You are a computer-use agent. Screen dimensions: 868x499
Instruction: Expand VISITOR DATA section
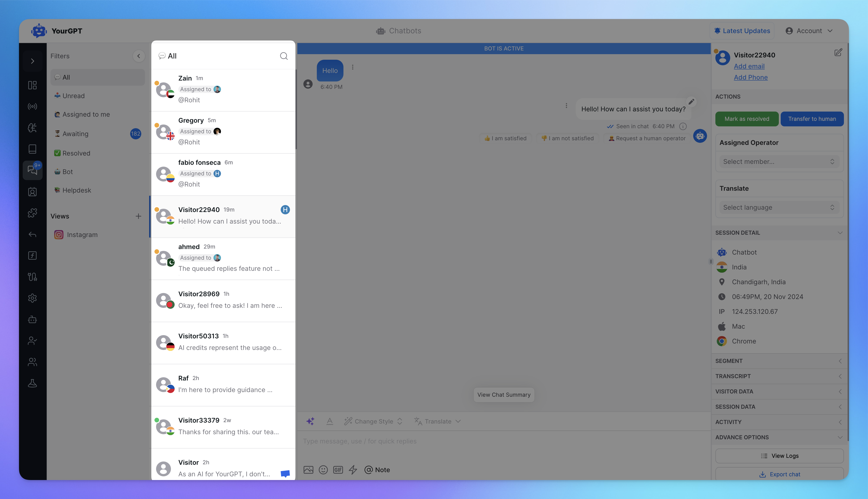pyautogui.click(x=779, y=391)
